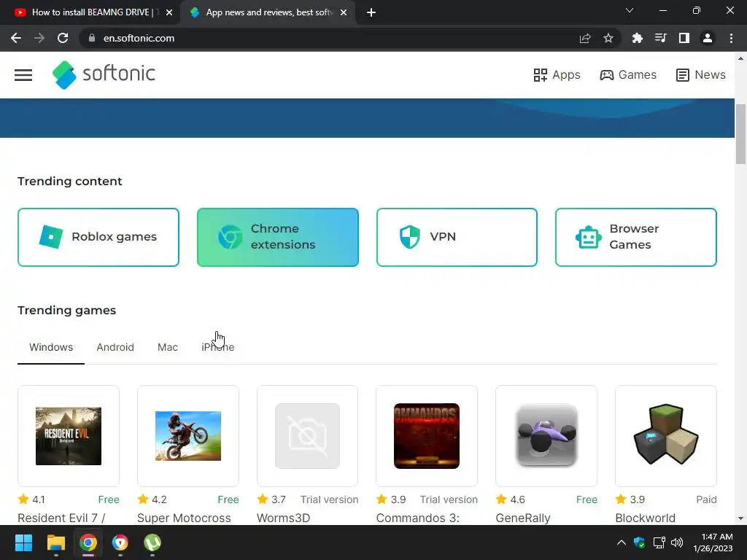
Task: Close the YouTube BEAMNG DRIVE tab
Action: tap(169, 13)
